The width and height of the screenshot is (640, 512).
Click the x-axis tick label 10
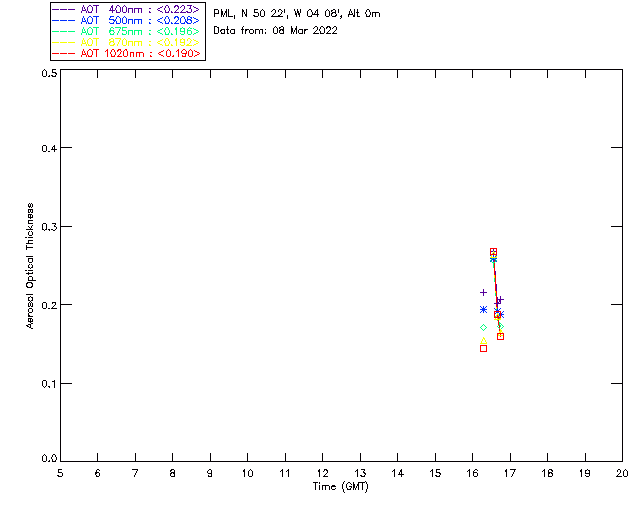247,473
